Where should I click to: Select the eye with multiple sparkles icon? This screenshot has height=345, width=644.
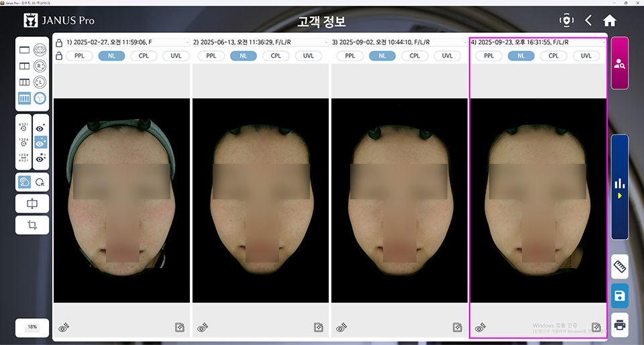[41, 158]
